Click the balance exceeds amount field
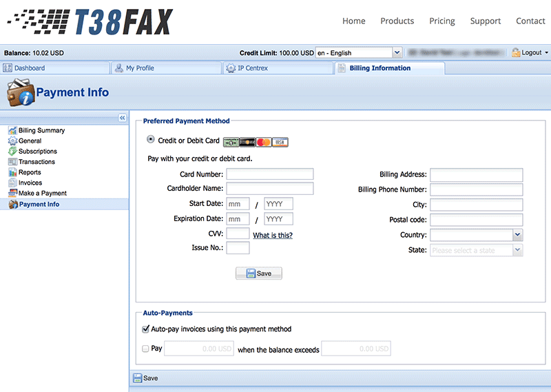Image resolution: width=551 pixels, height=392 pixels. [356, 349]
